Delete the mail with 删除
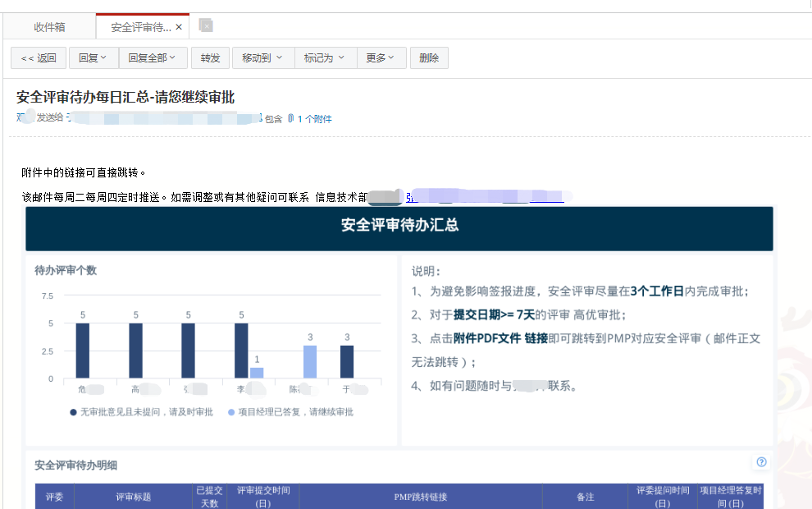Image resolution: width=812 pixels, height=509 pixels. [429, 58]
